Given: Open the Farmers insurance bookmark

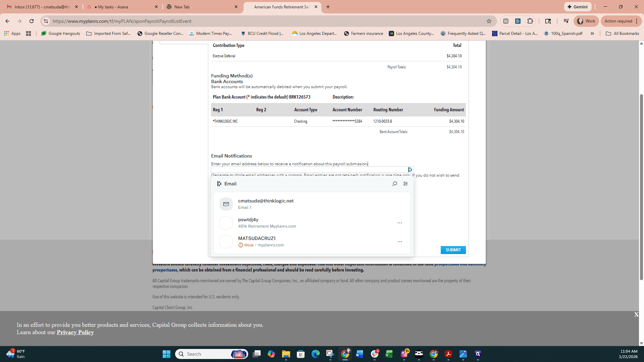Looking at the screenshot, I should coord(363,34).
